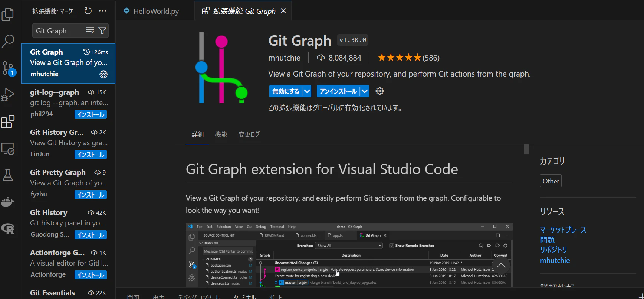Select the Git Graph extension list item
This screenshot has height=299, width=644.
point(68,64)
